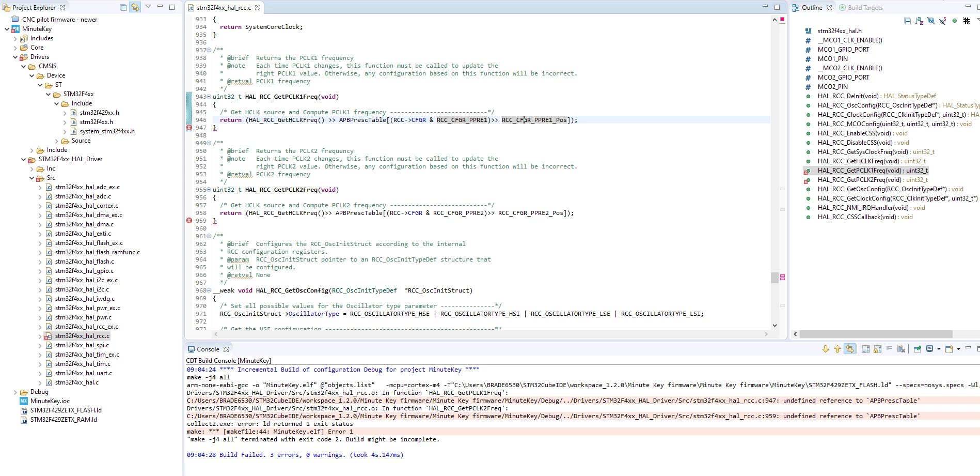
Task: Pin the Console view
Action: click(x=917, y=349)
